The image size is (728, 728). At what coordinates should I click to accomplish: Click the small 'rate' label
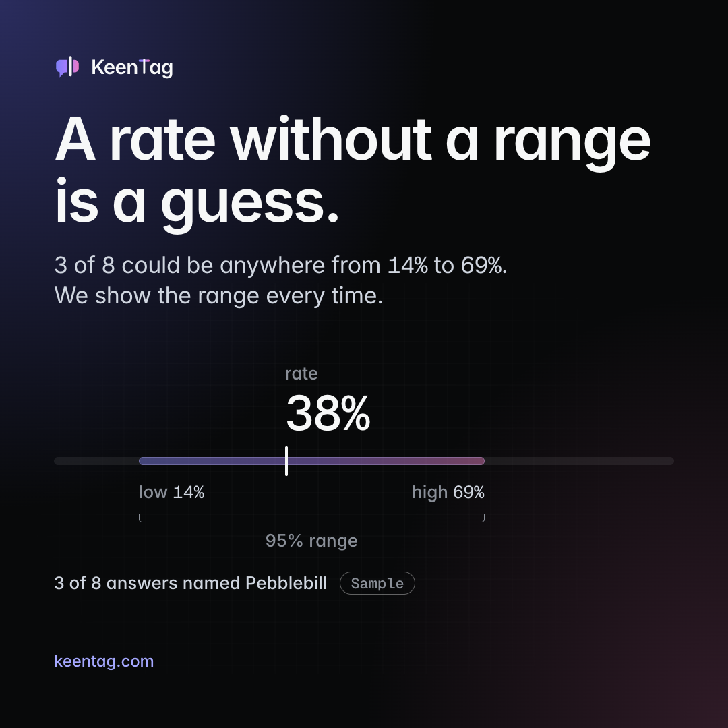pyautogui.click(x=301, y=373)
